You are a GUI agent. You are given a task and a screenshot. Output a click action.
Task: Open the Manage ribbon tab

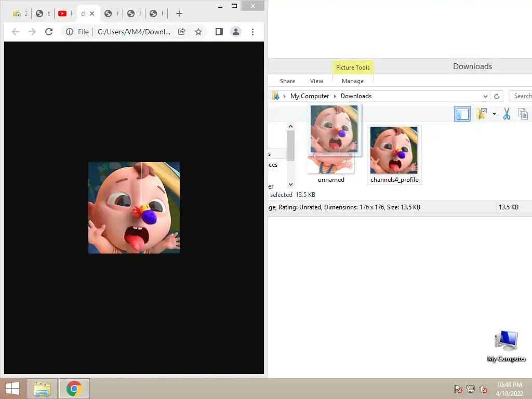click(x=353, y=81)
